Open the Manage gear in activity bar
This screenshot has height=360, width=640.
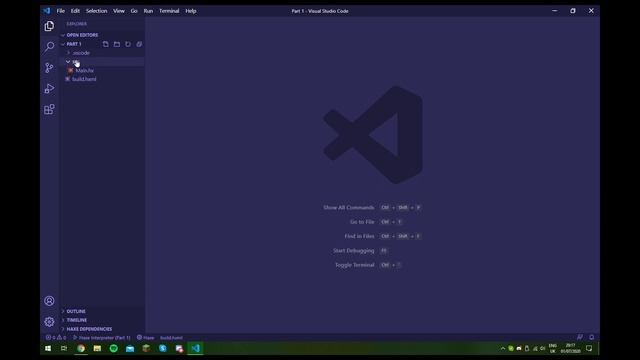pyautogui.click(x=49, y=322)
